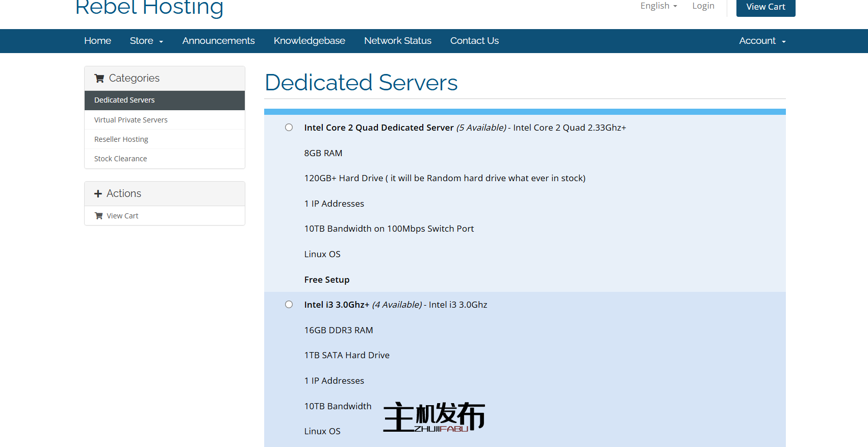Click the 120GB+ Hard Drive description
868x447 pixels.
[x=445, y=178]
